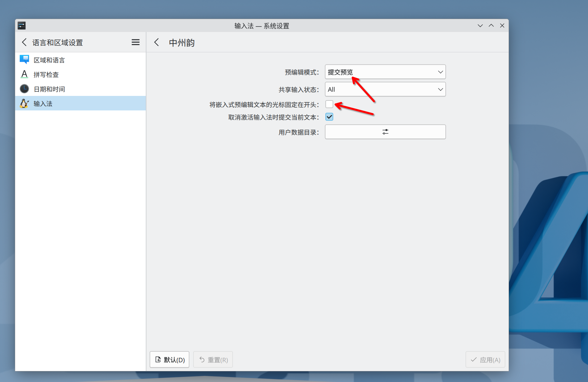Close the System Settings window
This screenshot has width=588, height=382.
click(502, 26)
